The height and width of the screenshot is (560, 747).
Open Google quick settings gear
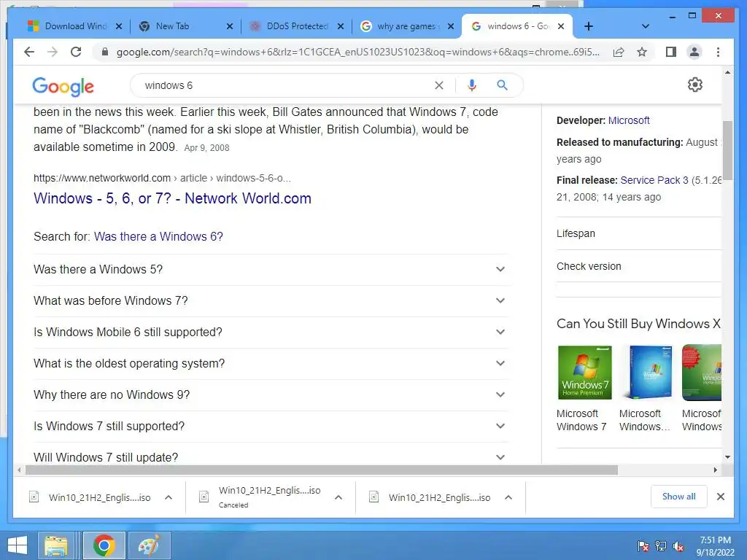pyautogui.click(x=695, y=85)
